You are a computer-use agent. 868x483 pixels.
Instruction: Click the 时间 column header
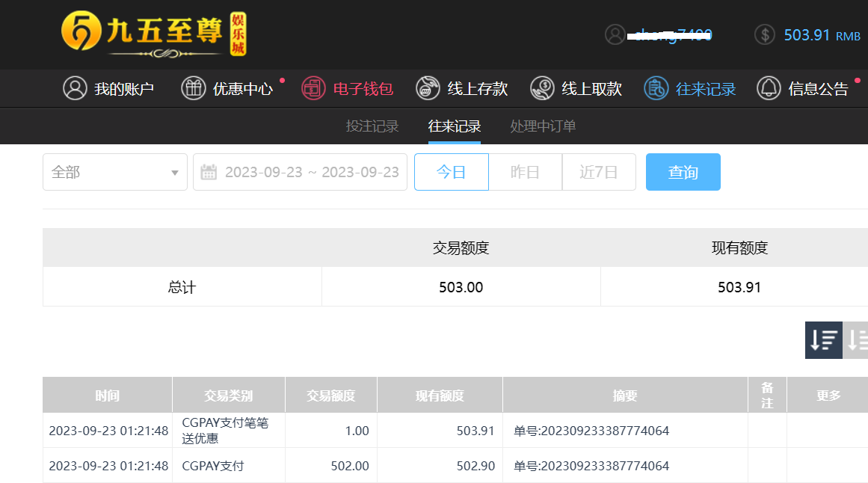tap(108, 396)
